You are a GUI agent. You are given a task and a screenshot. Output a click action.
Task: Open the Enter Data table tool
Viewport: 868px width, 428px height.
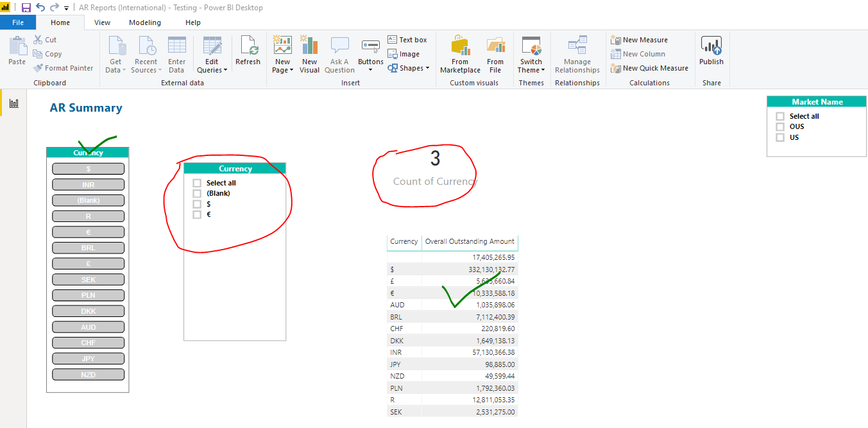click(x=177, y=55)
